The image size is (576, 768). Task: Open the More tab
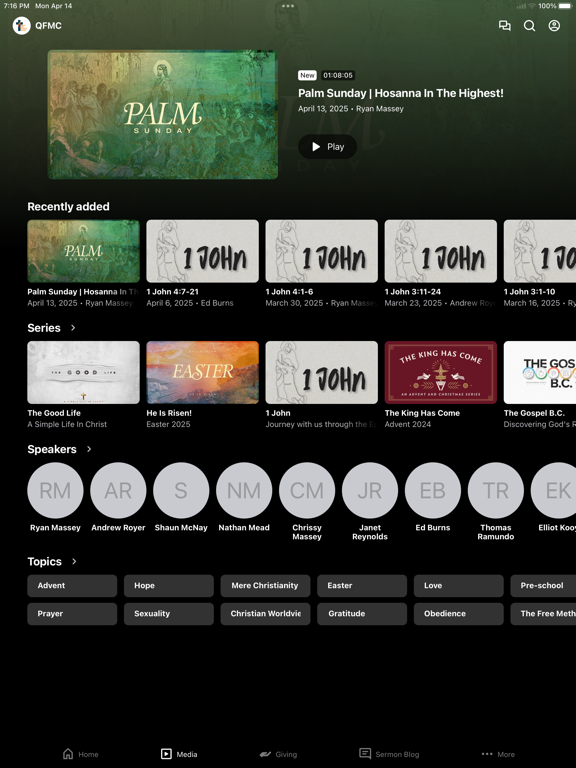tap(498, 754)
